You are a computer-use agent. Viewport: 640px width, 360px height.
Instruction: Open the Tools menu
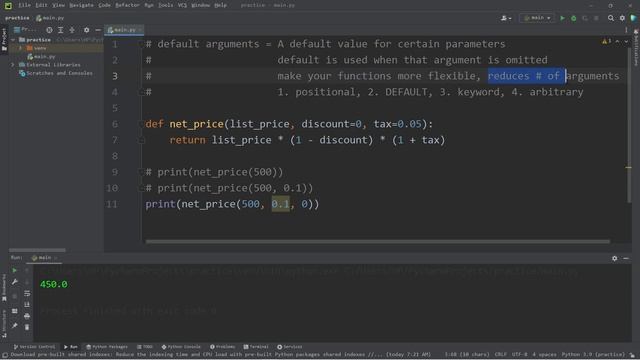point(165,5)
